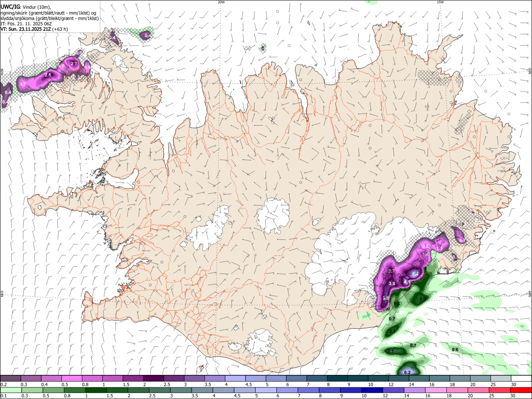The width and height of the screenshot is (532, 399).
Task: Click the pink 0.5 swatch in upper legend
Action: (x=71, y=379)
